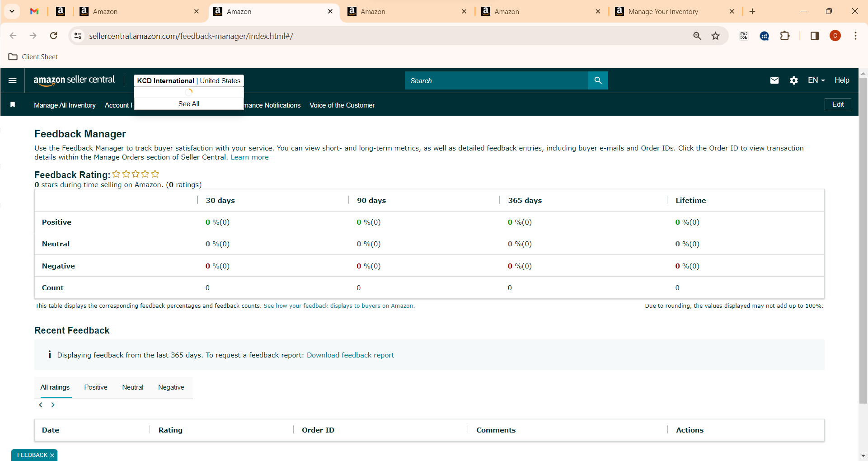Toggle the browser side panel
Viewport: 868px width, 461px height.
(x=815, y=36)
